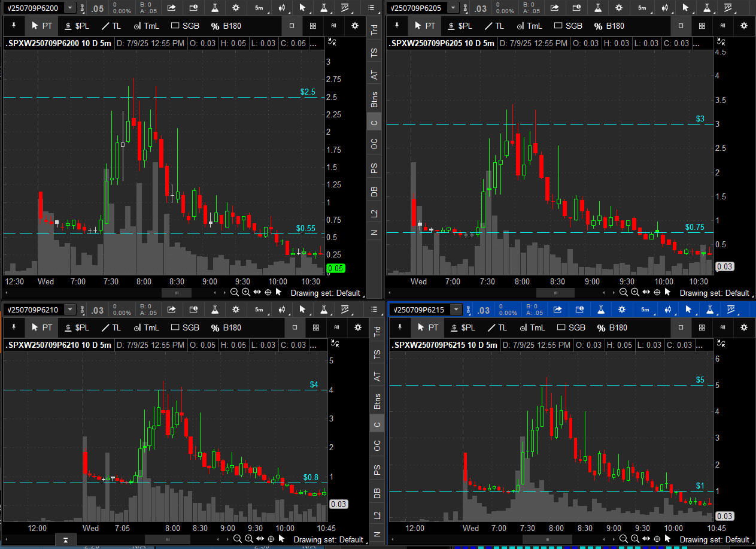Open symbol dropdown arrow next to 250709P6215
Image resolution: width=756 pixels, height=549 pixels.
pos(456,310)
